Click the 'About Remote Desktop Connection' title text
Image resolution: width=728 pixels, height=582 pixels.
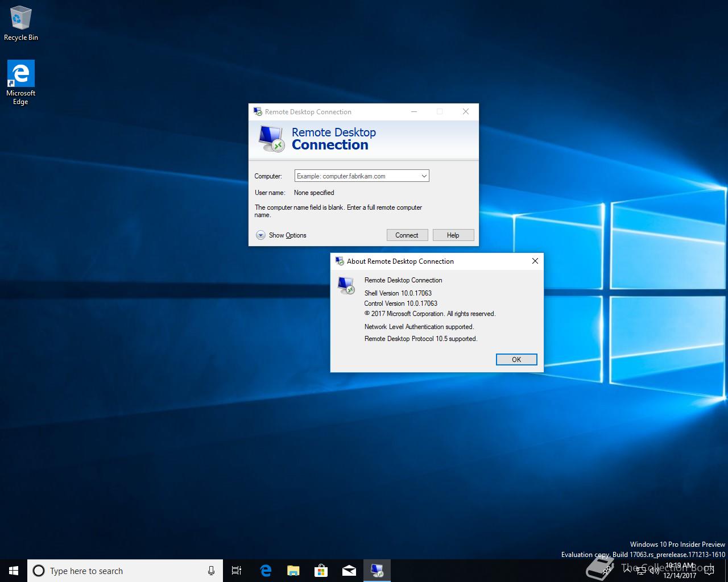point(400,261)
